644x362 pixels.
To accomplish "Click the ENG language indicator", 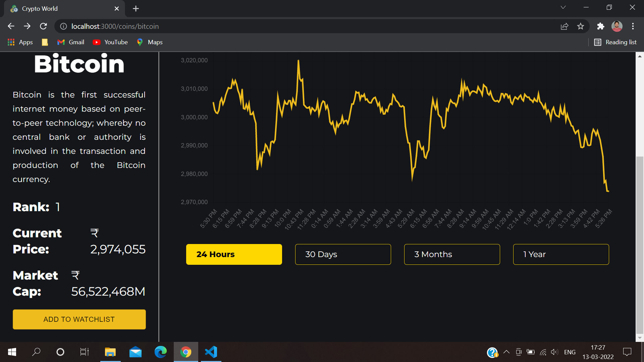I will (570, 352).
